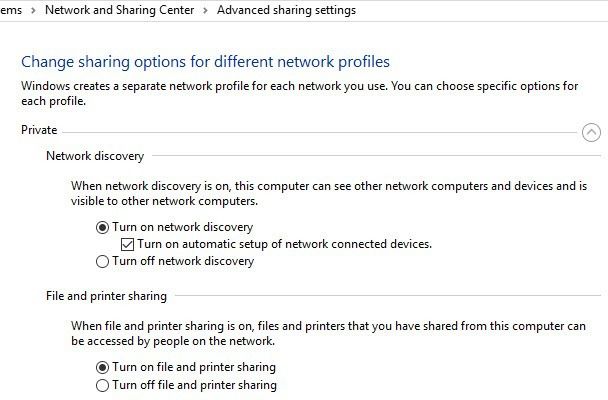Click the 'Turn off file and printer sharing' label text

tap(194, 385)
